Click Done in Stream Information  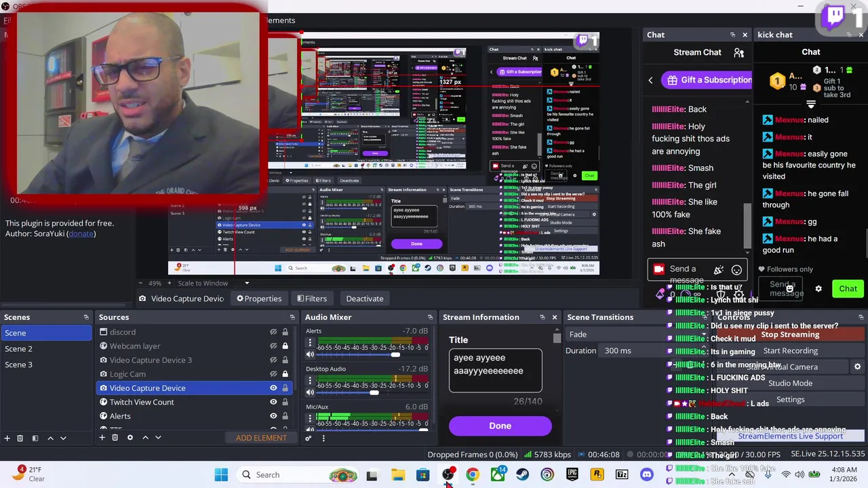click(500, 426)
